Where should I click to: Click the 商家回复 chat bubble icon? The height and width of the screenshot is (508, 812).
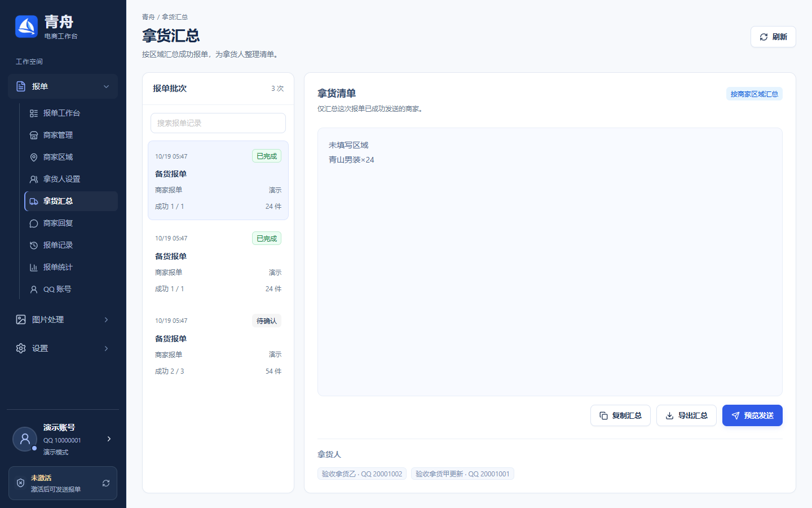[34, 224]
